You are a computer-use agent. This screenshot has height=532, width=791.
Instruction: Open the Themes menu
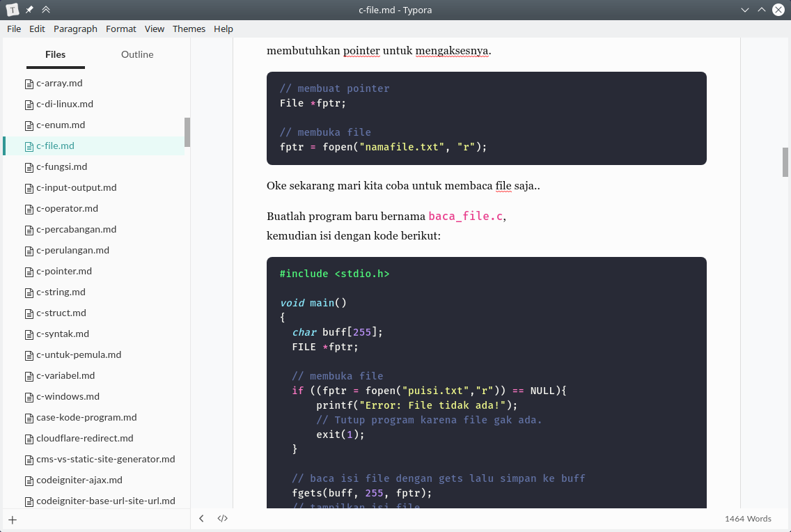point(189,29)
